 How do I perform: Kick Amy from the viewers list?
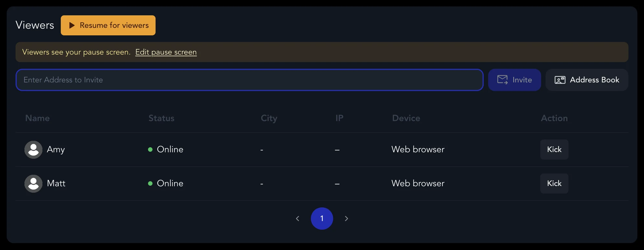(554, 149)
